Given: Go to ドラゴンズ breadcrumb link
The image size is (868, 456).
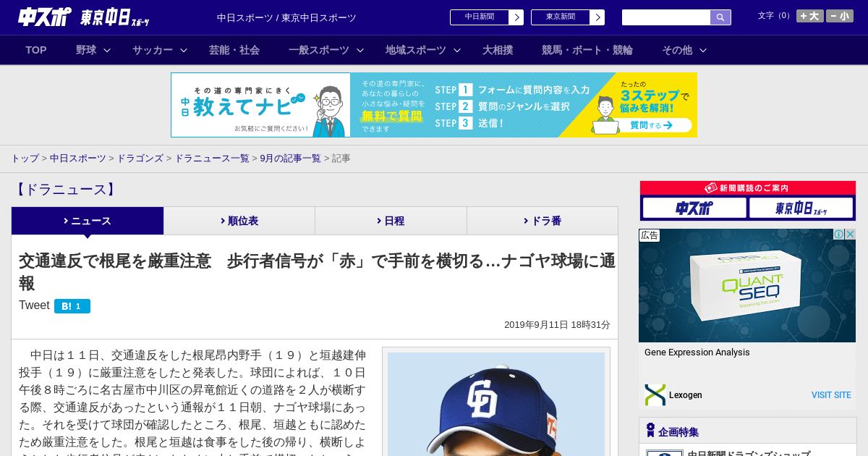Looking at the screenshot, I should (140, 158).
